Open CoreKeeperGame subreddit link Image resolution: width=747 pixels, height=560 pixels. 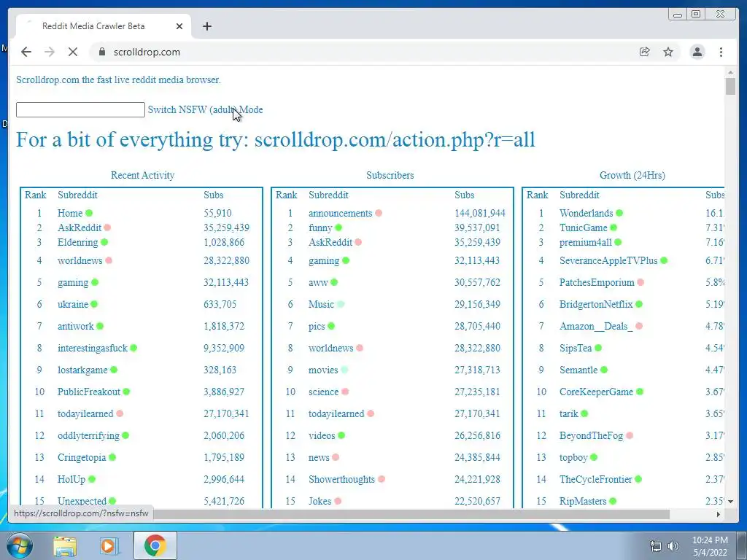coord(596,392)
